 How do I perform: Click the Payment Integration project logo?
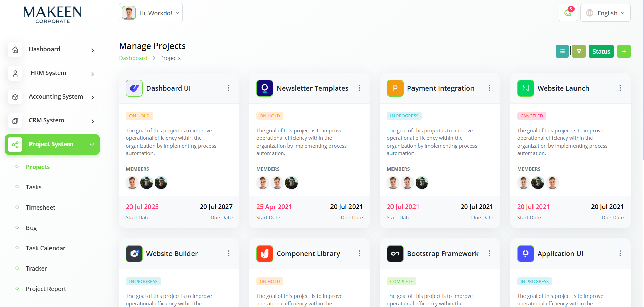(395, 88)
